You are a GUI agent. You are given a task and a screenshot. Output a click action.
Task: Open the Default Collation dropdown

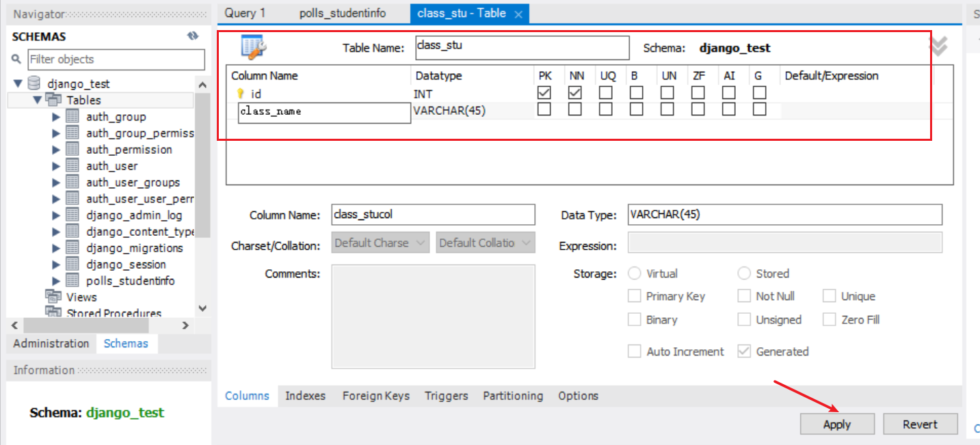(x=486, y=243)
